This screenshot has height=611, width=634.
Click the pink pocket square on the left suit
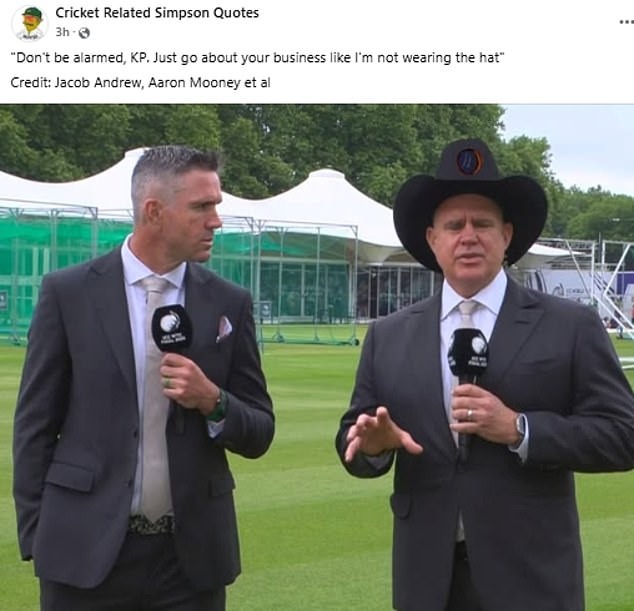(224, 328)
